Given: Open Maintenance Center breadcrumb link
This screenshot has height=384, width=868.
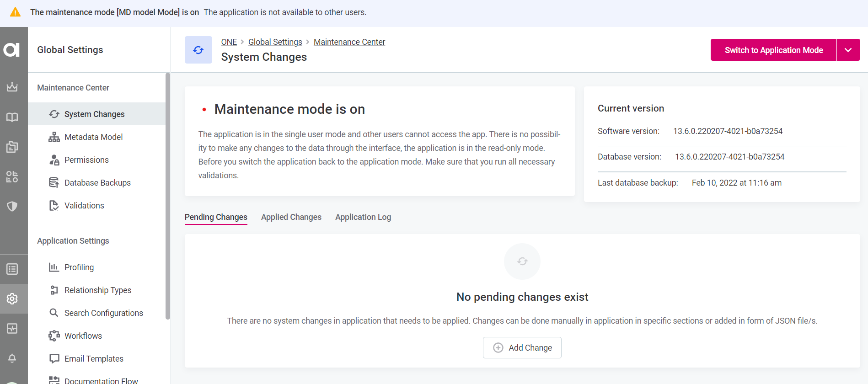Looking at the screenshot, I should click(349, 42).
